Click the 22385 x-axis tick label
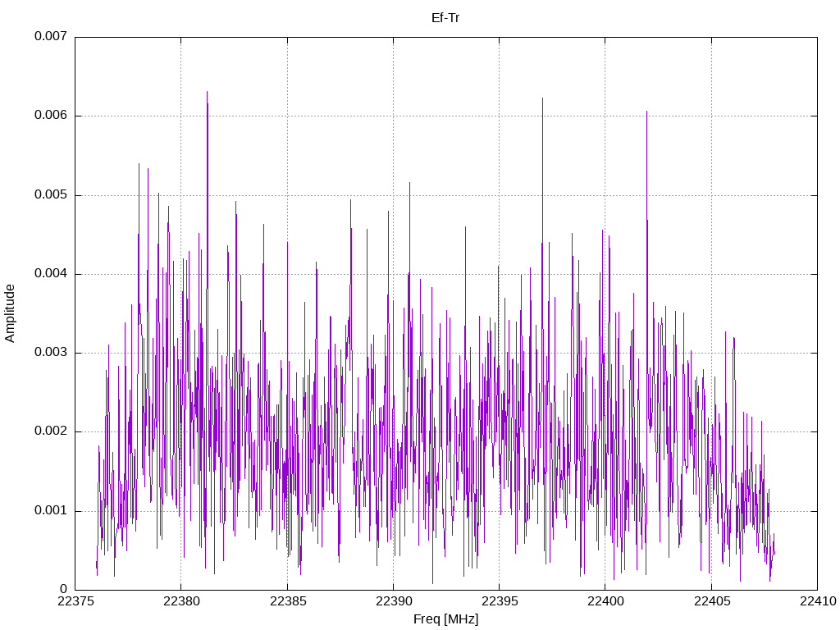The width and height of the screenshot is (840, 630). click(288, 601)
